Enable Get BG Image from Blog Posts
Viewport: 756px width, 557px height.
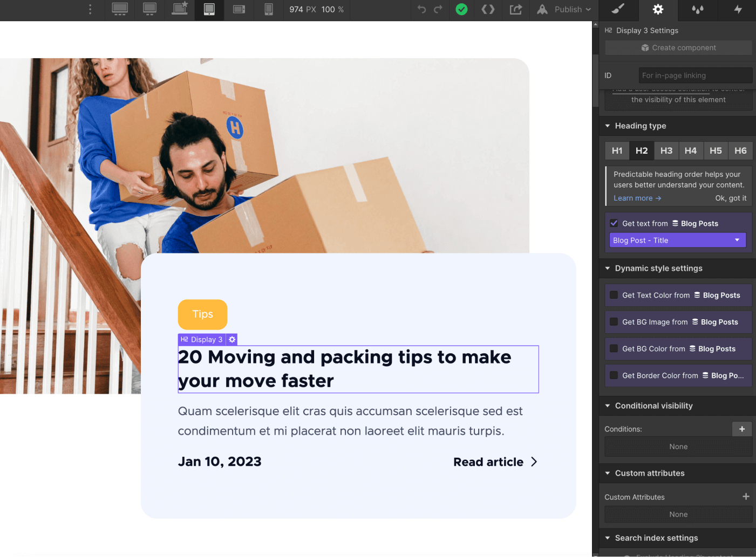pyautogui.click(x=614, y=322)
